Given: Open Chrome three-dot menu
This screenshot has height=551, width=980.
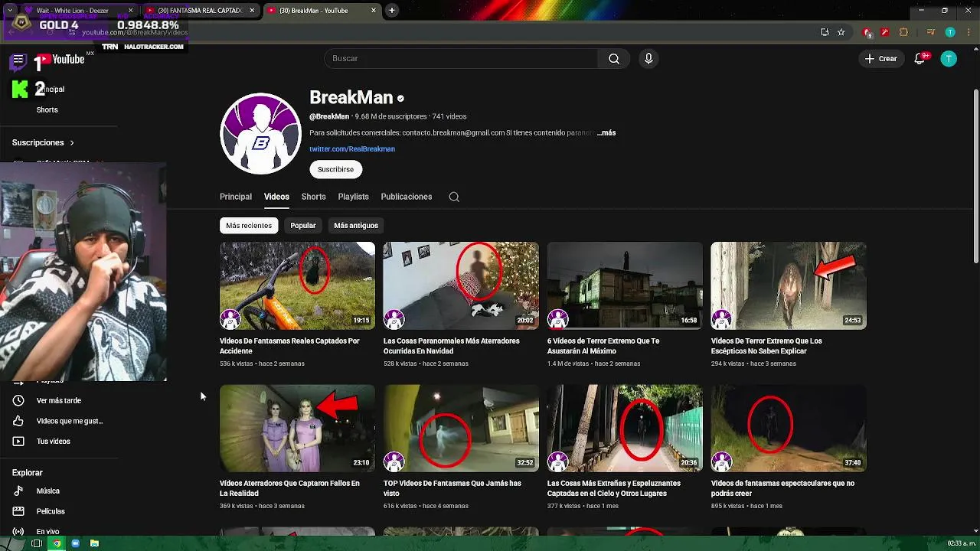Looking at the screenshot, I should [967, 32].
